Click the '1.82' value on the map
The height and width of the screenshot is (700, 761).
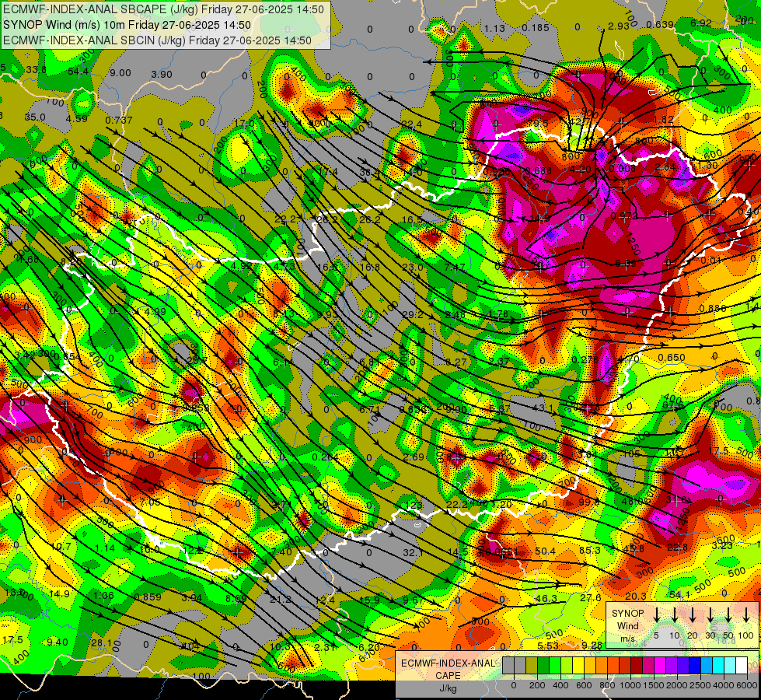[664, 120]
